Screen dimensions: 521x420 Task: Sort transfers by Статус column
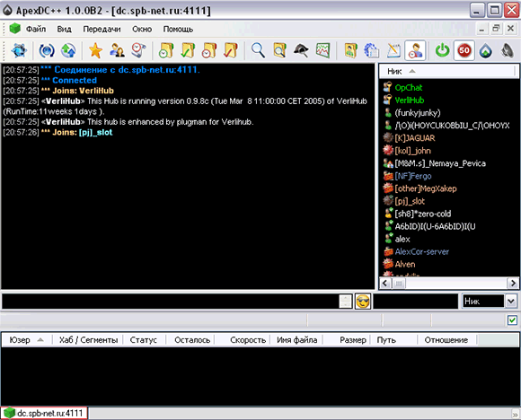pos(144,340)
